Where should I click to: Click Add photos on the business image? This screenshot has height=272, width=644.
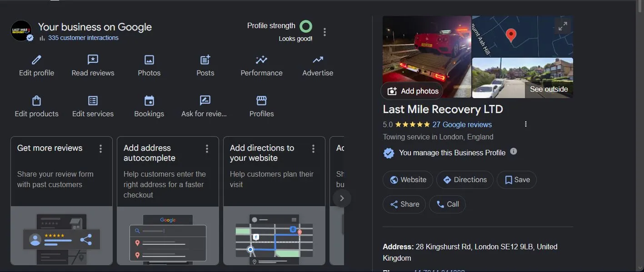click(411, 91)
